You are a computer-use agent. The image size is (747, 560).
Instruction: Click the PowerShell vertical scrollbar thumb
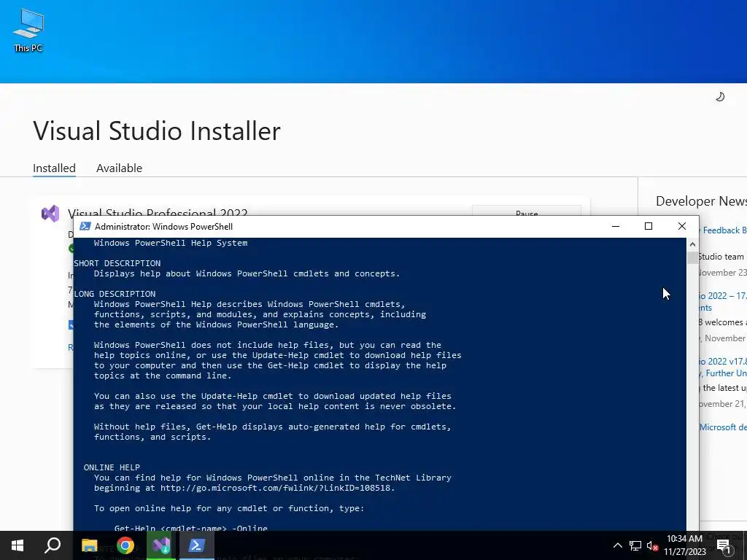pyautogui.click(x=692, y=257)
